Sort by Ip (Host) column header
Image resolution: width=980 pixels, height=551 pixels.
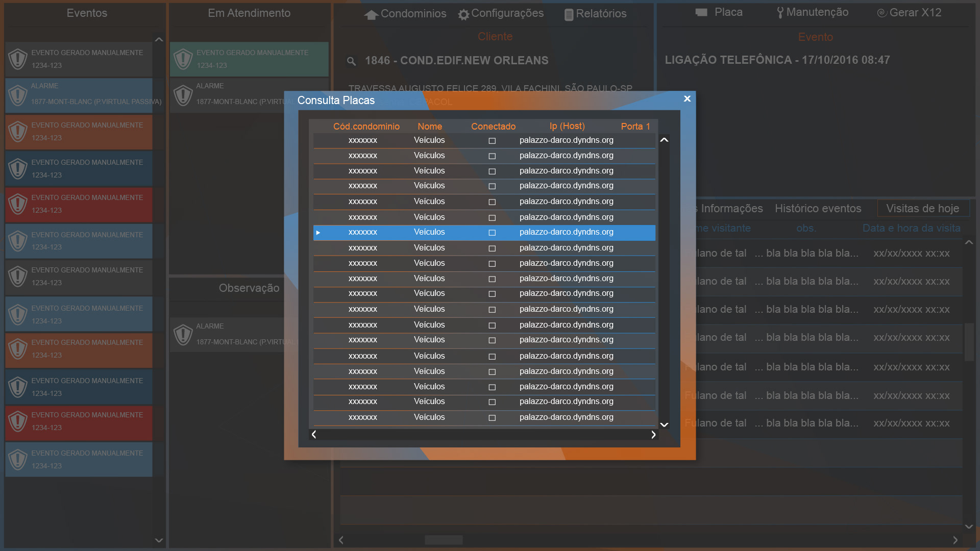pos(567,126)
